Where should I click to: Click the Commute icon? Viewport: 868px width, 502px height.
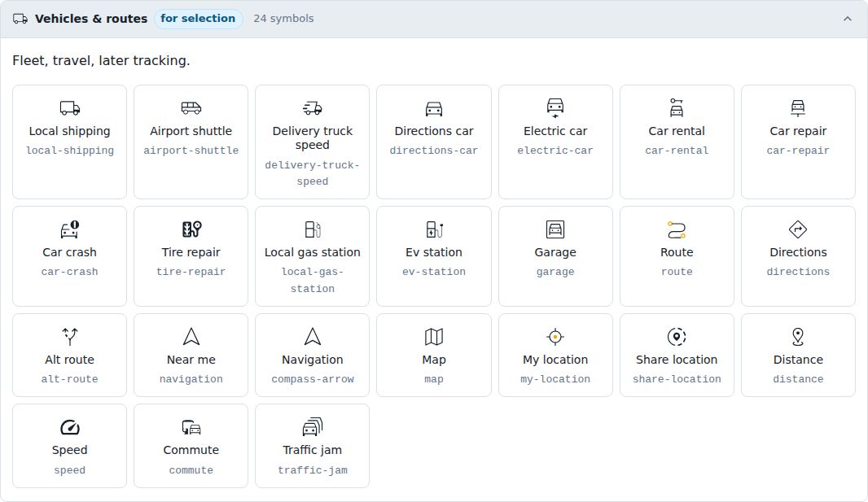[191, 427]
